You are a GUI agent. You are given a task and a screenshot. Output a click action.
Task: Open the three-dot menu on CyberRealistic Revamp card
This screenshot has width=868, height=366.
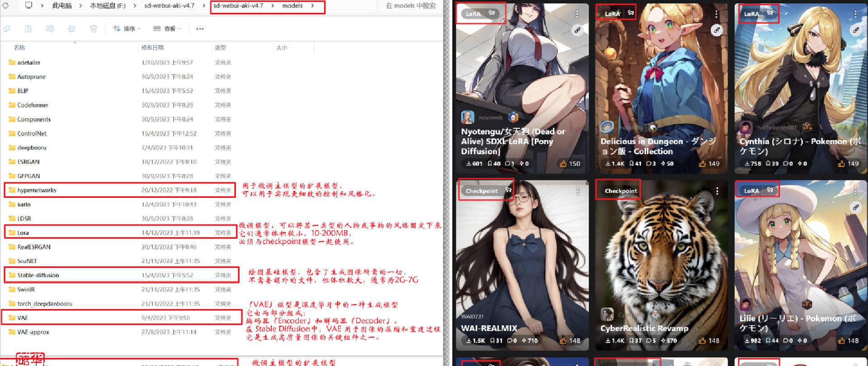coord(717,191)
